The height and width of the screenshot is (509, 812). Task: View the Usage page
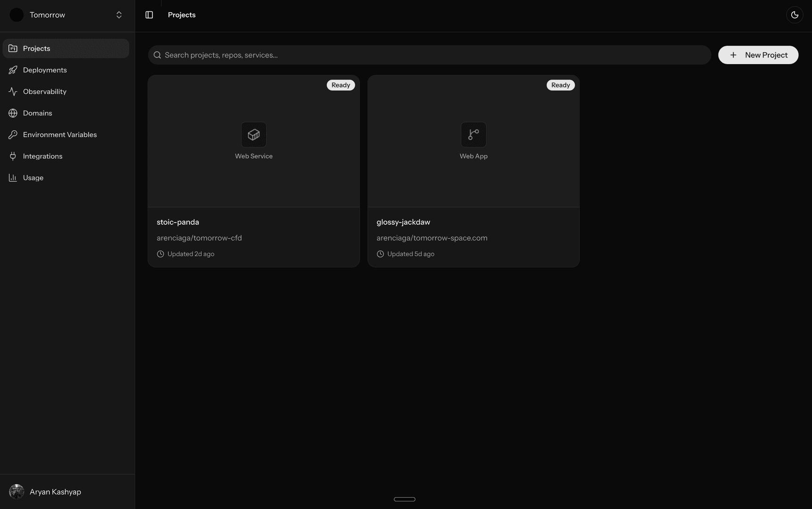[66, 178]
